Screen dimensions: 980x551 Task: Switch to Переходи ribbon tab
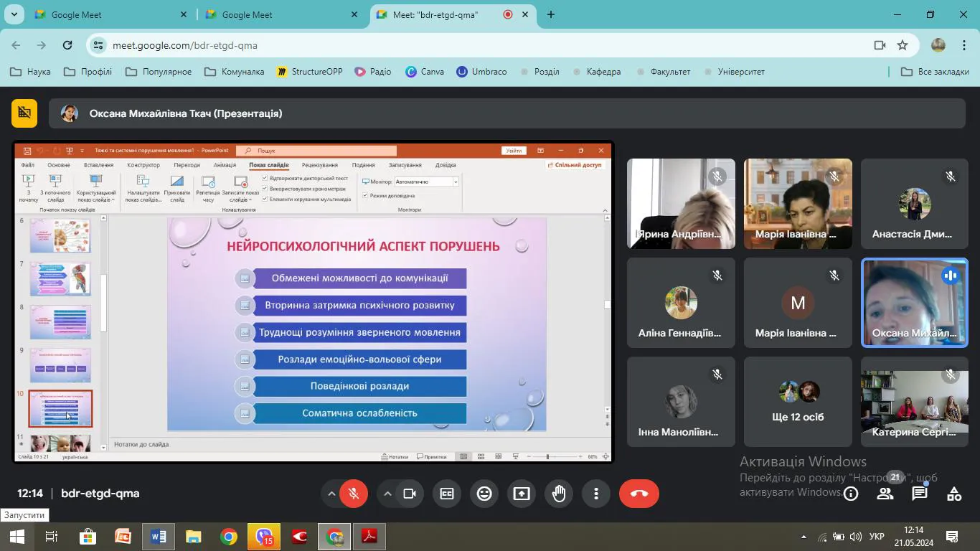point(187,165)
